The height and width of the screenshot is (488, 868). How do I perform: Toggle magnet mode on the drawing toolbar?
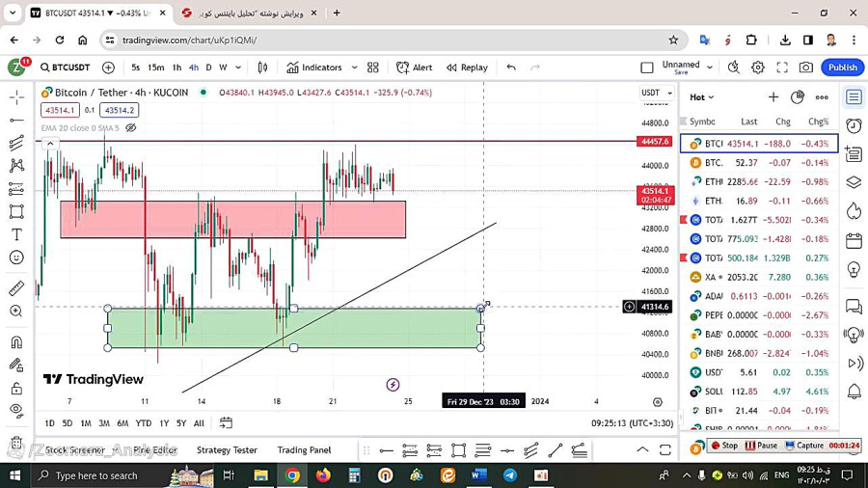click(16, 342)
